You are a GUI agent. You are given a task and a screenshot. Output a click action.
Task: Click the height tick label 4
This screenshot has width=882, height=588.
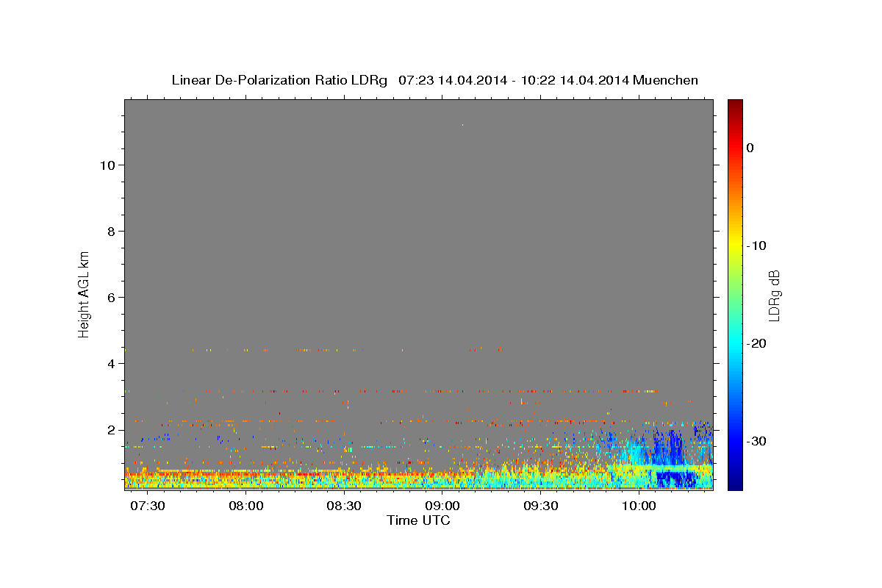coord(112,364)
